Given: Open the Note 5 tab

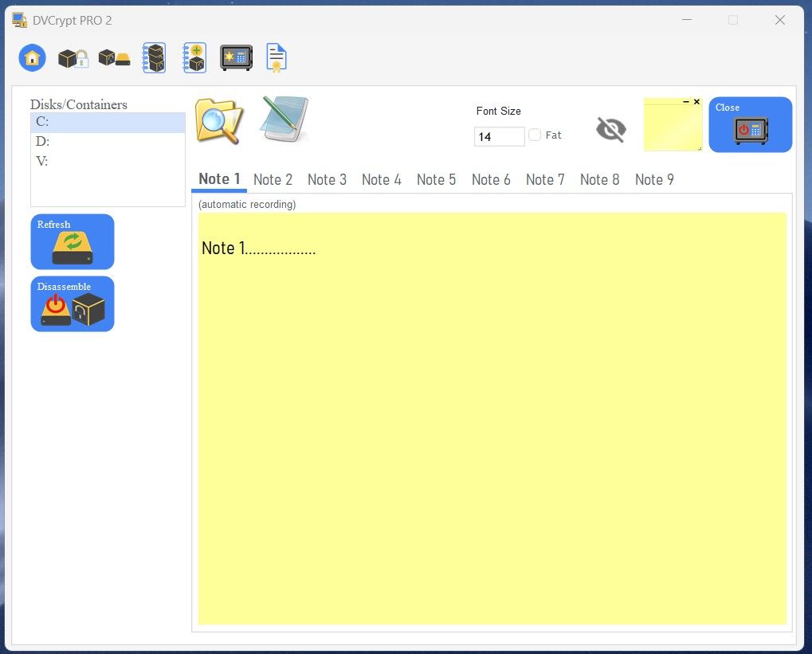Looking at the screenshot, I should [x=436, y=180].
